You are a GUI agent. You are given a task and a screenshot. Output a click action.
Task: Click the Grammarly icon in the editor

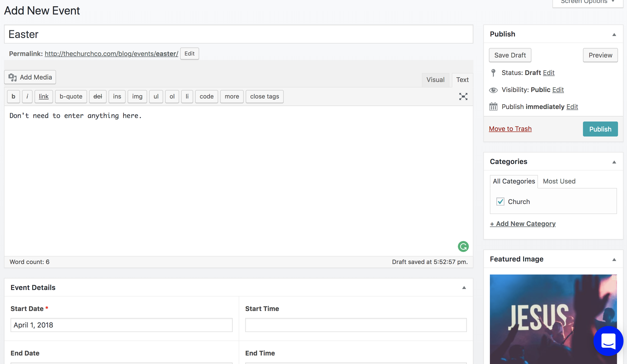[x=463, y=246]
